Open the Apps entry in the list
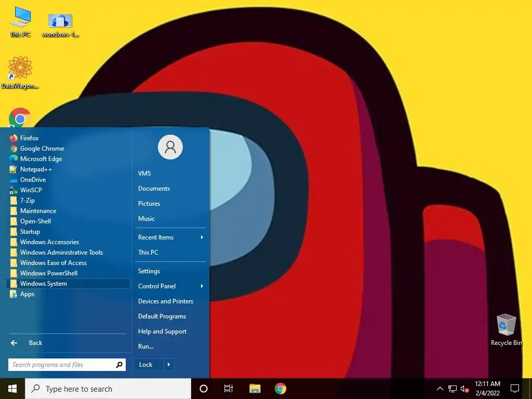532x399 pixels. tap(68, 294)
